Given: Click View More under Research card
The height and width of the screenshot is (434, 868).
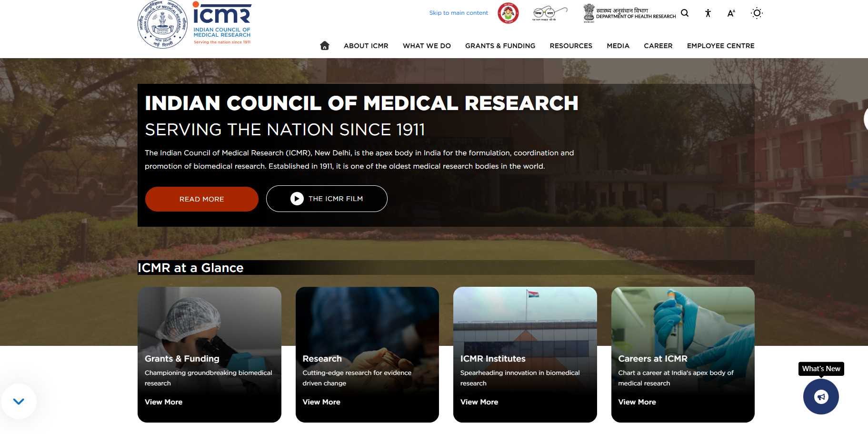Looking at the screenshot, I should [x=321, y=402].
